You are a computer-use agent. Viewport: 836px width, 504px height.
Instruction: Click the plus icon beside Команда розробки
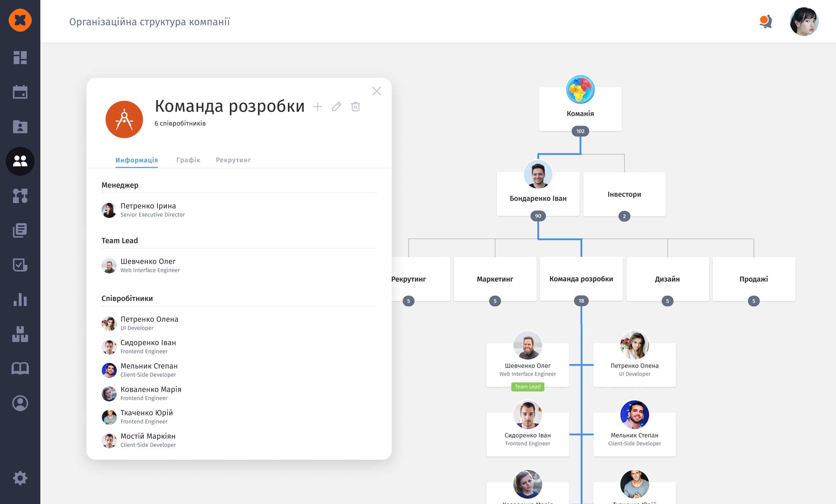pyautogui.click(x=317, y=107)
